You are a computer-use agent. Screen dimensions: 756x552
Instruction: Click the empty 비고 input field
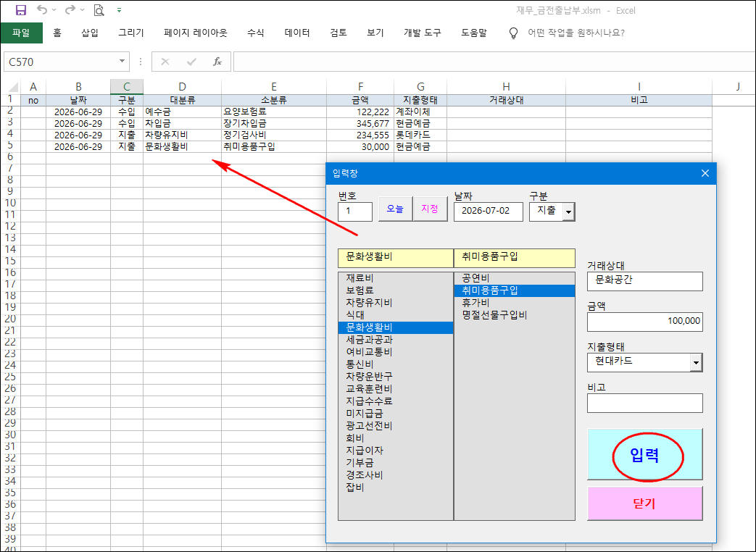coord(644,403)
